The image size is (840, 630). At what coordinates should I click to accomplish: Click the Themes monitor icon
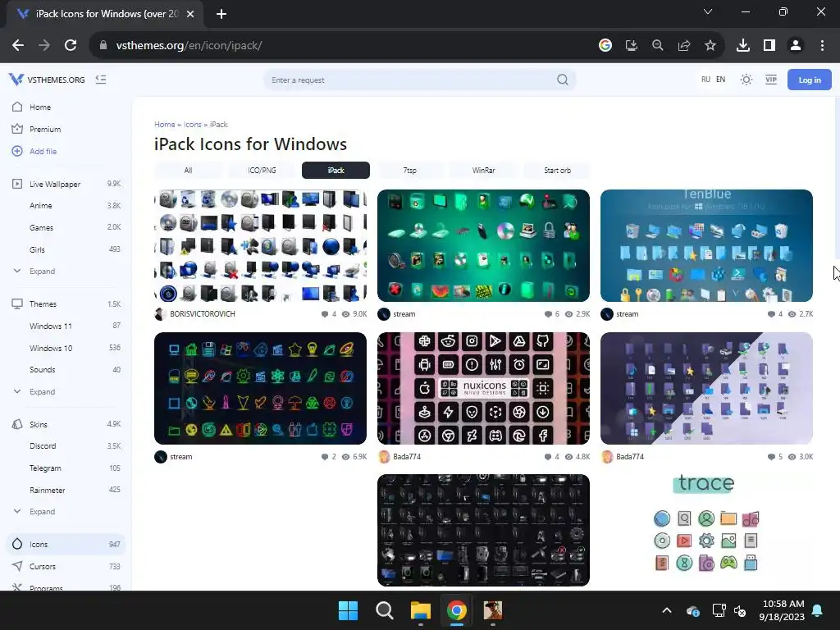(x=17, y=304)
